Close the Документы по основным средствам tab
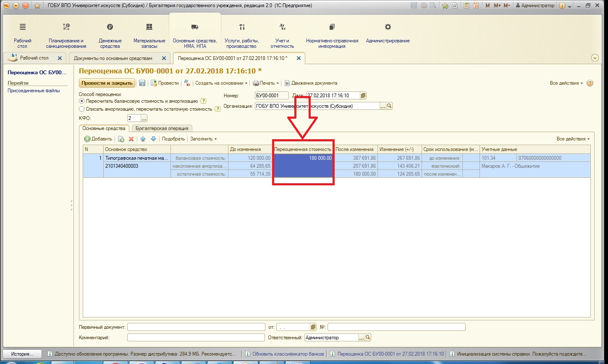608x364 pixels. coord(164,58)
